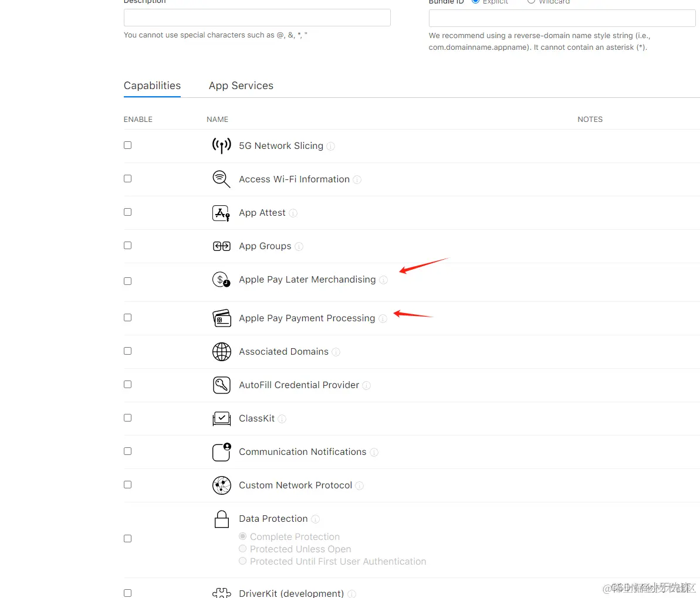Open the Data Protection info icon

315,519
